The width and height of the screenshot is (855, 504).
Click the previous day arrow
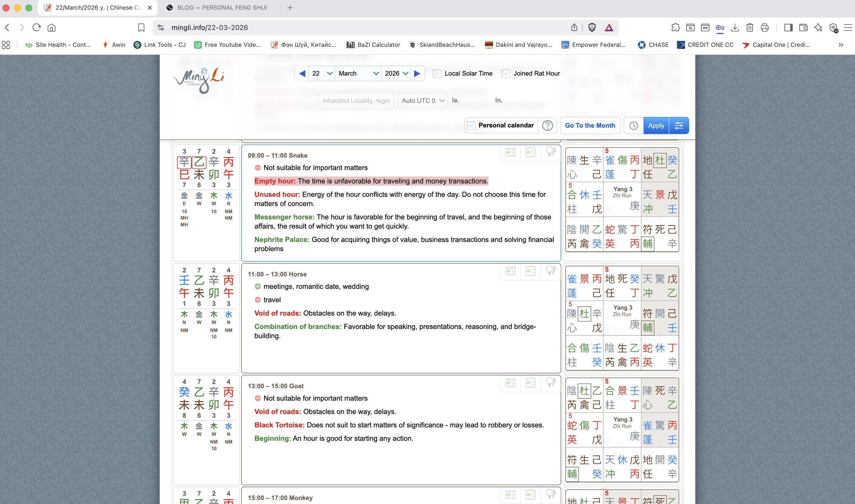[x=302, y=74]
